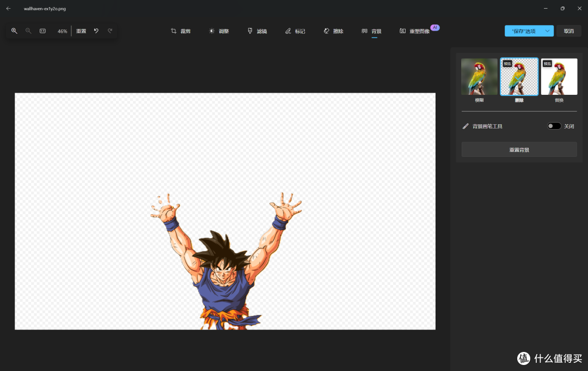This screenshot has width=588, height=371.
Task: Go back with the left arrow icon
Action: 8,8
